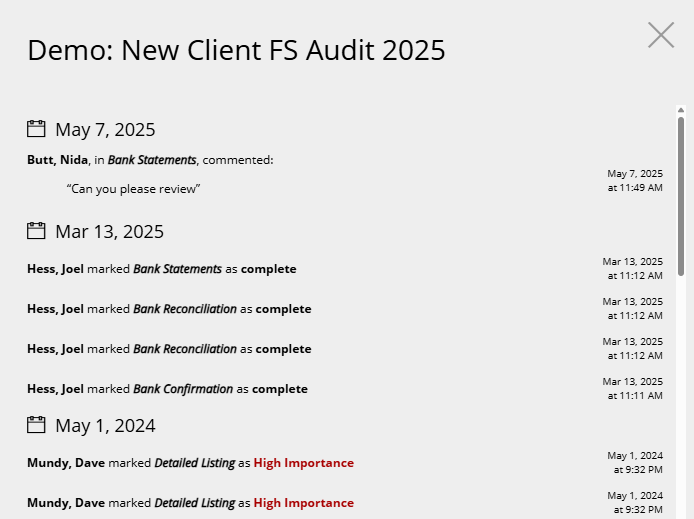Click the calendar icon beside May 7, 2025
Image resolution: width=694 pixels, height=519 pixels.
(x=36, y=129)
